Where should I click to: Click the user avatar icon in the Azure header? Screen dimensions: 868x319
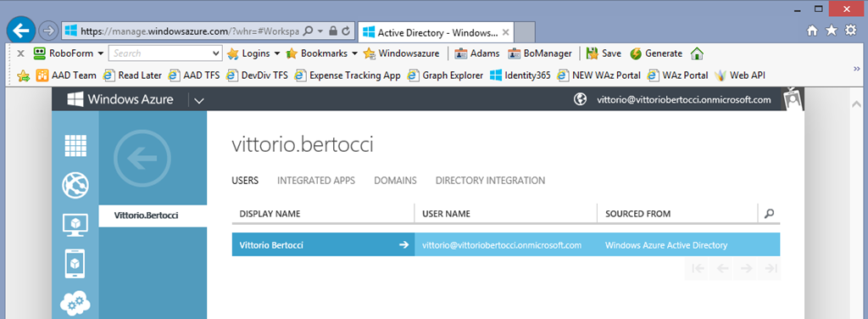(x=793, y=99)
